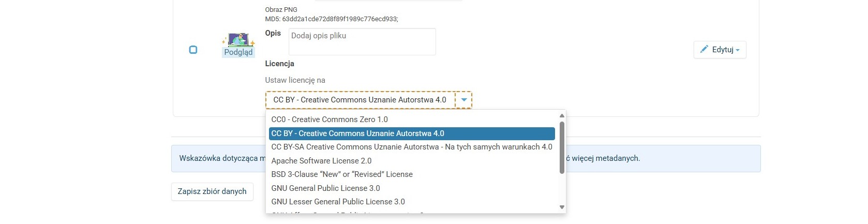Click the Podgląd preview link
This screenshot has width=868, height=224.
click(238, 52)
